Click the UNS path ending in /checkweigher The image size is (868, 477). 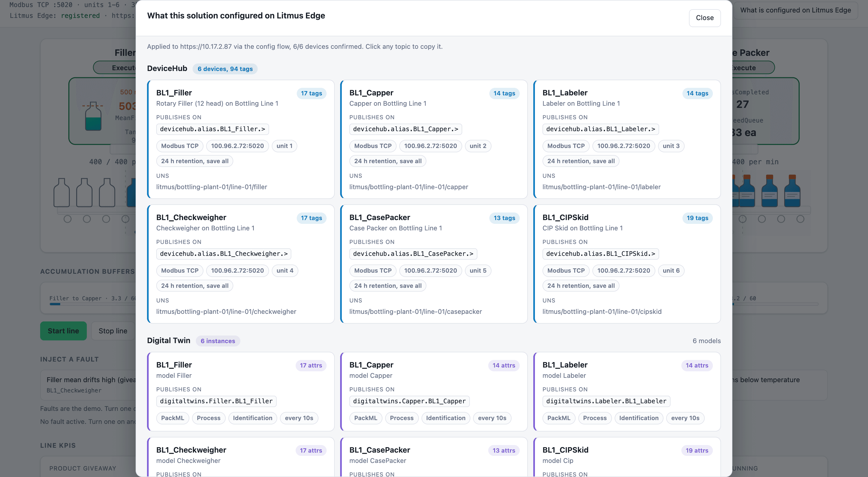pos(226,312)
